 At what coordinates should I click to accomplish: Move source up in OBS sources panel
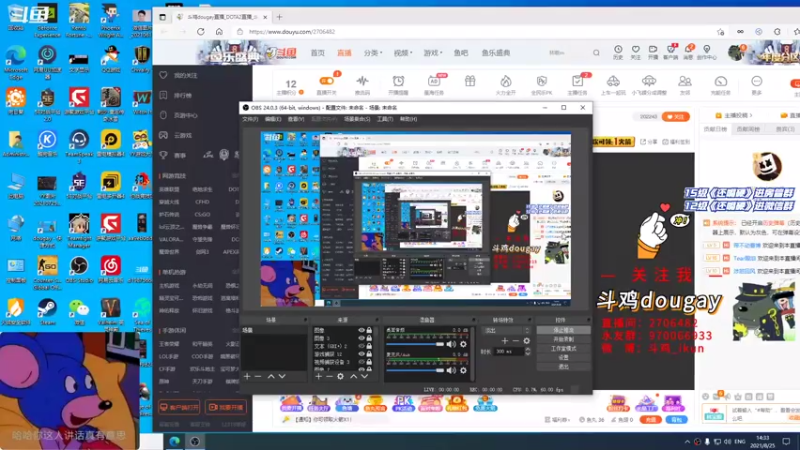click(x=354, y=377)
